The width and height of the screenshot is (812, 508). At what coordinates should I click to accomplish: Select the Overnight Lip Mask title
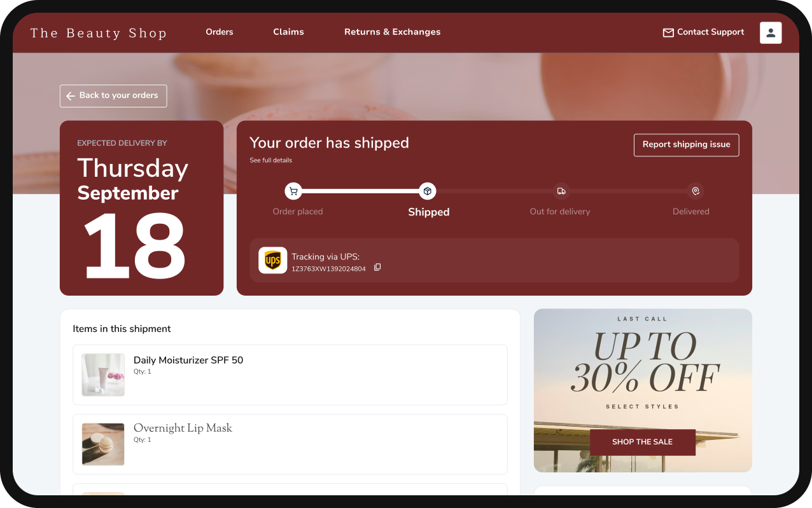(x=183, y=428)
